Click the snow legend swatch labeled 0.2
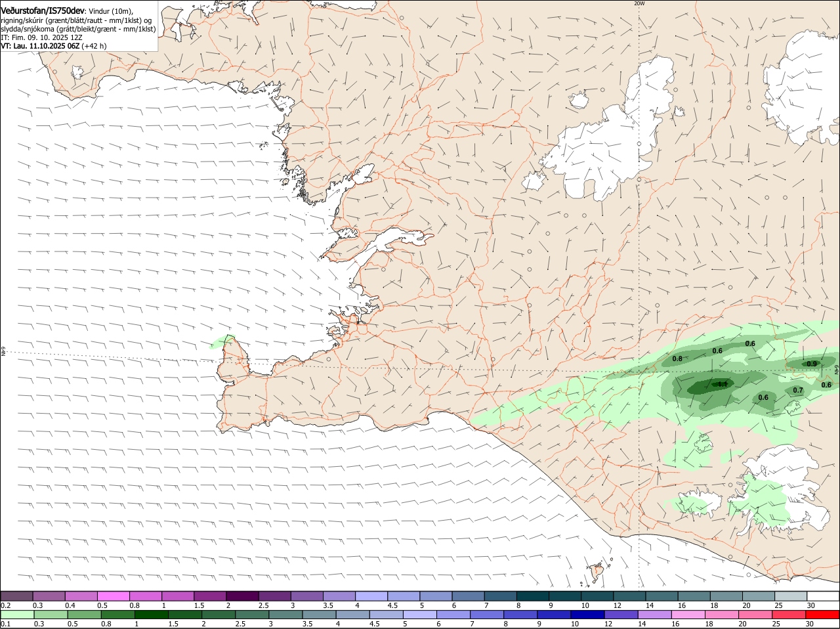 [16, 596]
